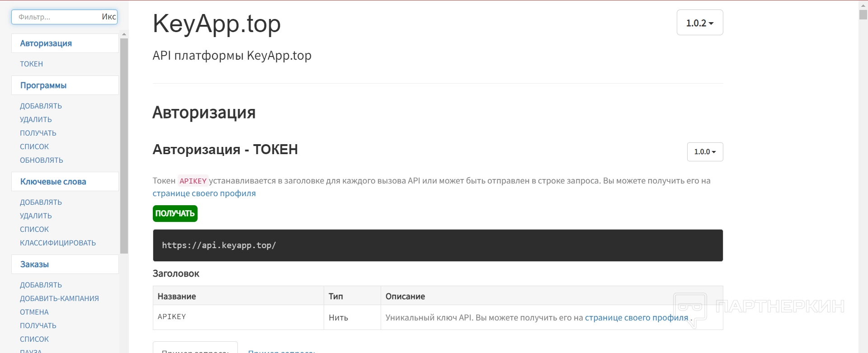Open the 1.0.2 version dropdown
868x353 pixels.
tap(700, 23)
